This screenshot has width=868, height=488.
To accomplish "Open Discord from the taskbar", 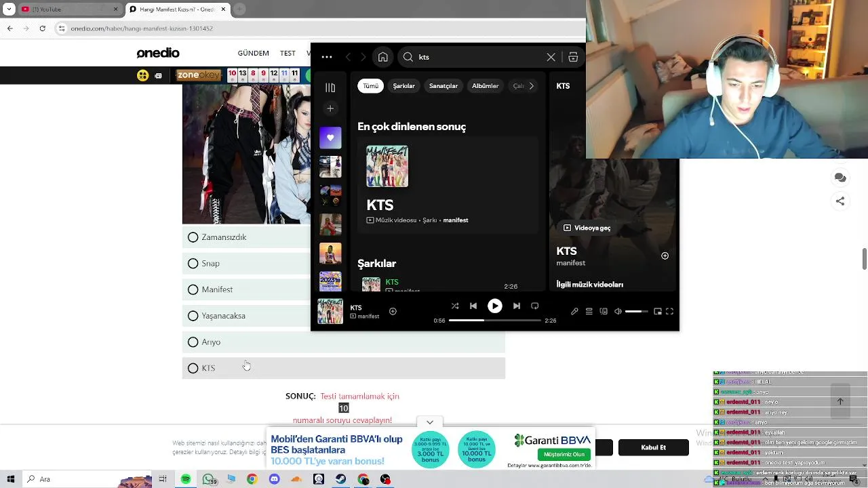I will (274, 479).
